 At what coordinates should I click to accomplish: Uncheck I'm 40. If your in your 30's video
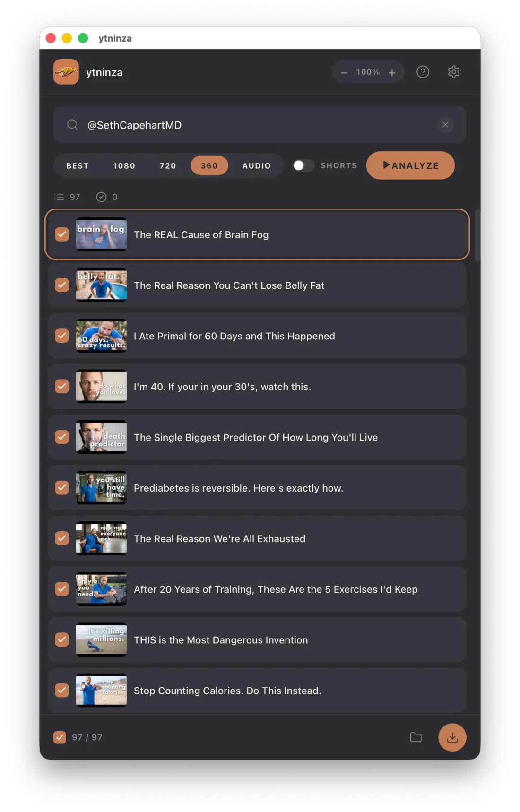pyautogui.click(x=62, y=386)
